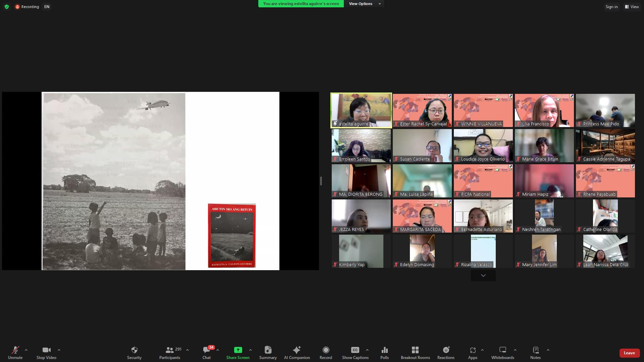Select Cassie Adrienne Tagupa's video tile
Screen dimensions: 644x362
[x=605, y=145]
